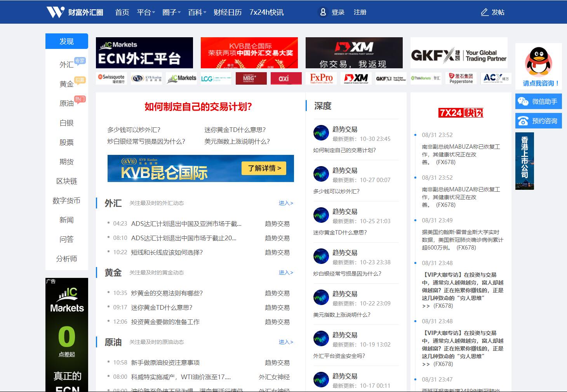
Task: Go to 财经日历 in top navigation
Action: [x=228, y=12]
